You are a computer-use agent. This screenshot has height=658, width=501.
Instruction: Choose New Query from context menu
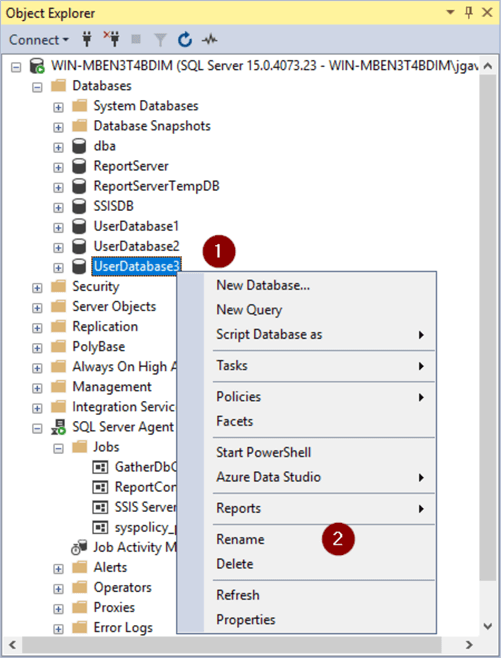point(320,310)
